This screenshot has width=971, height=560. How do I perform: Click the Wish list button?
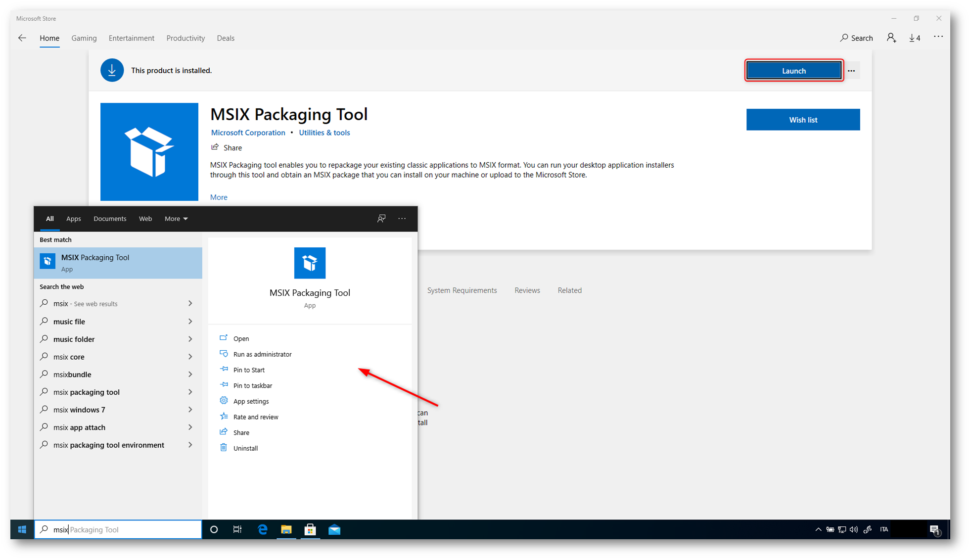pyautogui.click(x=803, y=120)
